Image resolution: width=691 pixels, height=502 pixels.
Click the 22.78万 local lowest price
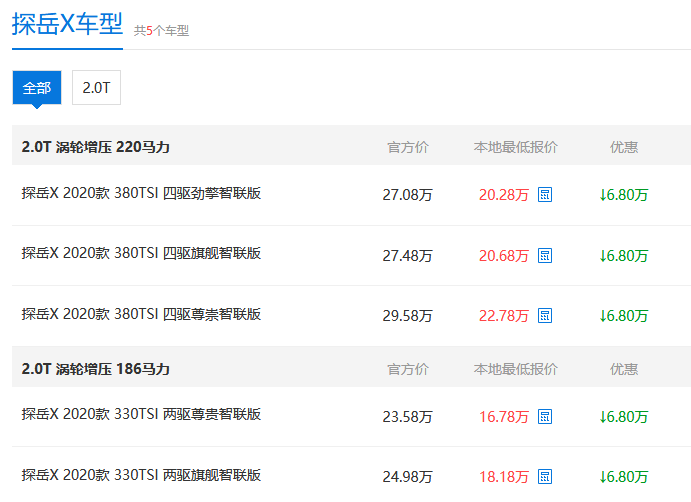(503, 316)
